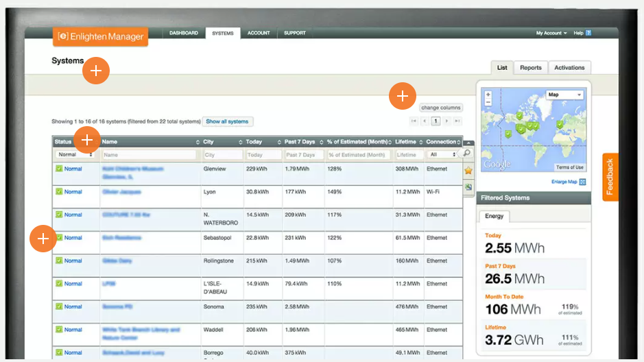
Task: Click the 229 kWh cell in the Glenview row
Action: (257, 169)
